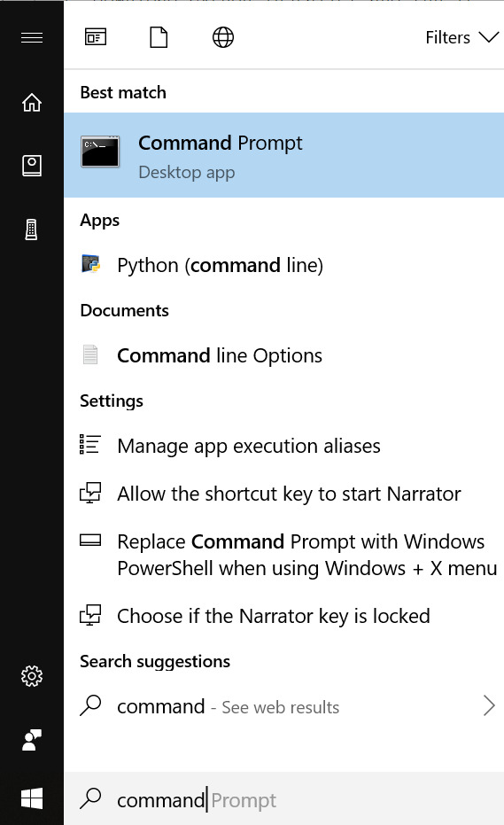Select the Devices tower icon in the sidebar

(32, 230)
